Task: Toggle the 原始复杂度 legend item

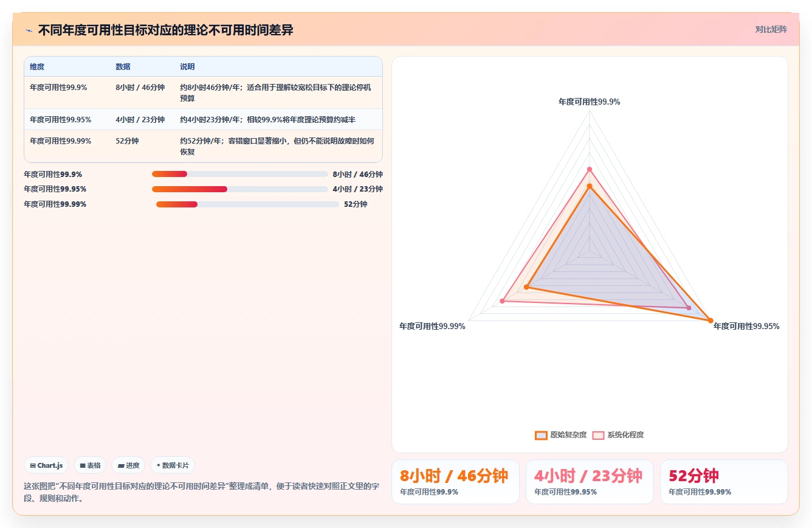Action: pyautogui.click(x=560, y=435)
